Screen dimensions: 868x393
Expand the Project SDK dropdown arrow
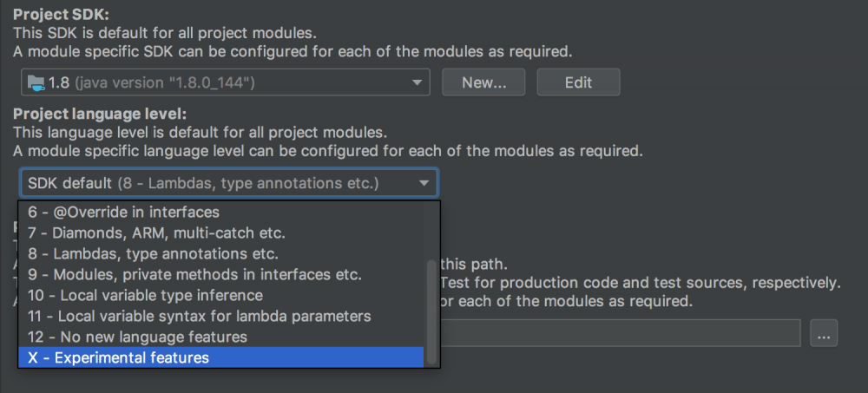(x=416, y=83)
